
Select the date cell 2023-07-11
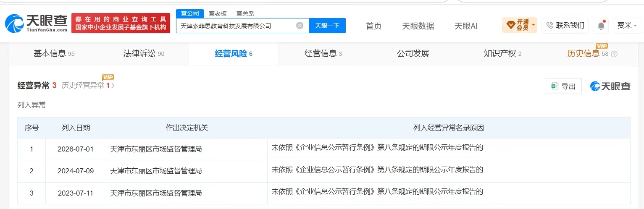(76, 193)
